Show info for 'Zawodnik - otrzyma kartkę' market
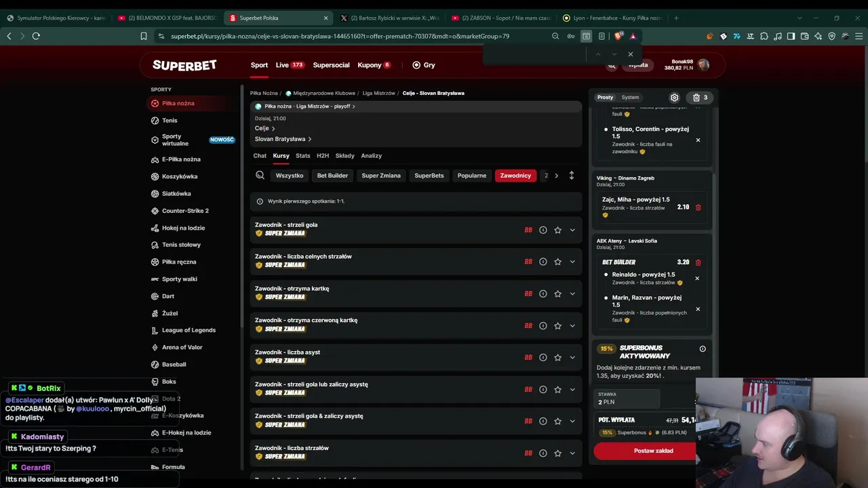Viewport: 868px width, 488px height. 542,293
